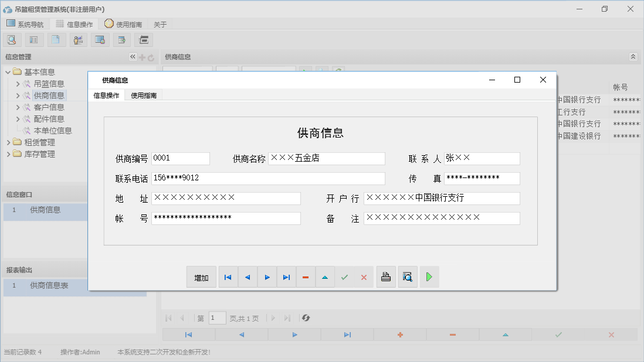Image resolution: width=644 pixels, height=362 pixels.
Task: Click the blue next record arrow in dialog
Action: [x=267, y=277]
